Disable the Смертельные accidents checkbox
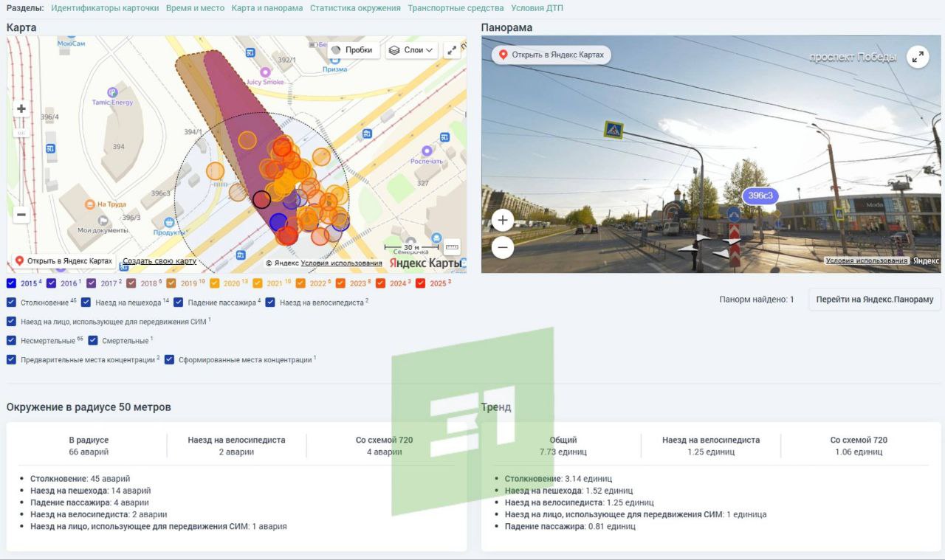The height and width of the screenshot is (560, 945). tap(94, 341)
